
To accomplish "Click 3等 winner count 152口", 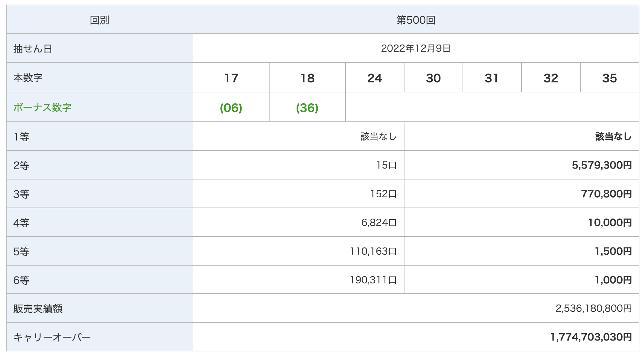I will coord(383,194).
